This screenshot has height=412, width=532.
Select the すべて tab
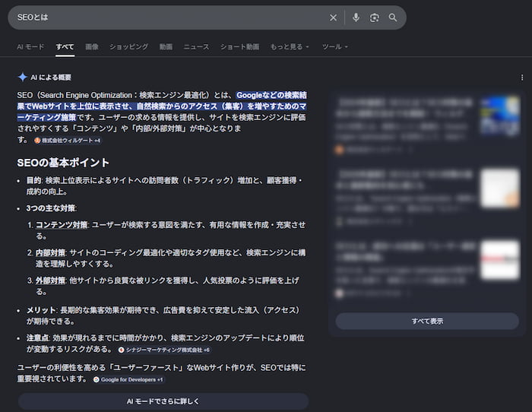coord(65,47)
